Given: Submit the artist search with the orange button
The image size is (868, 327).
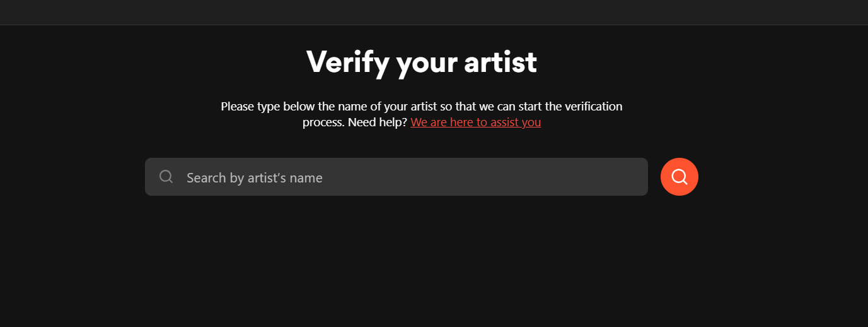Looking at the screenshot, I should 679,177.
